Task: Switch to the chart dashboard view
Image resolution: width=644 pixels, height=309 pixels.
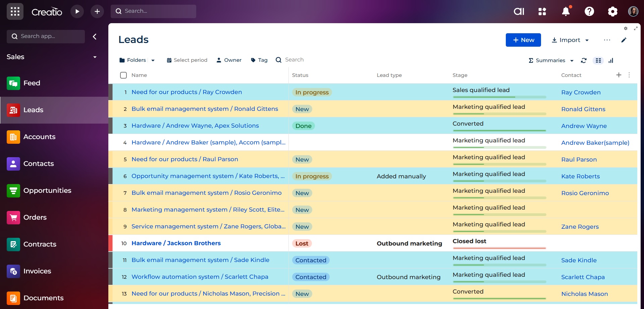Action: coord(611,60)
